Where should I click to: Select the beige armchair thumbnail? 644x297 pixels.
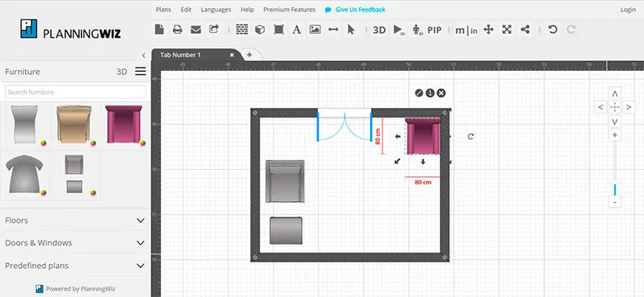74,125
